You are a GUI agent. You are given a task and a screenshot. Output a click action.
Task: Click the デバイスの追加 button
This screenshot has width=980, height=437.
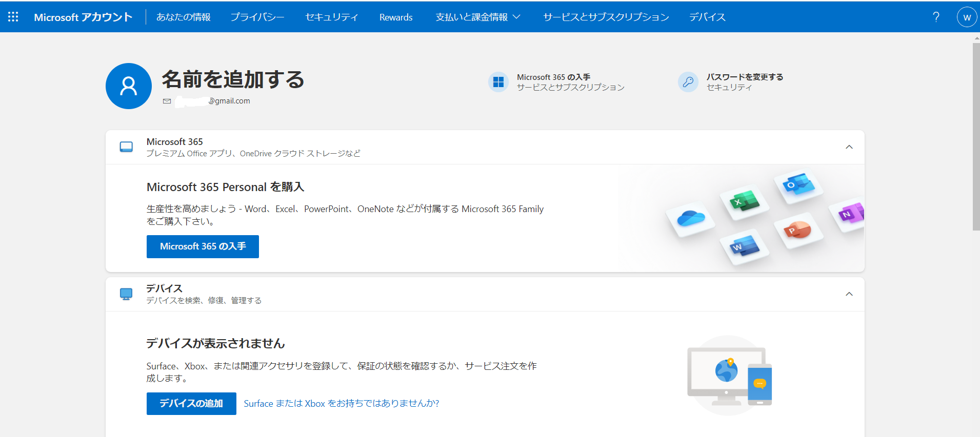[191, 404]
